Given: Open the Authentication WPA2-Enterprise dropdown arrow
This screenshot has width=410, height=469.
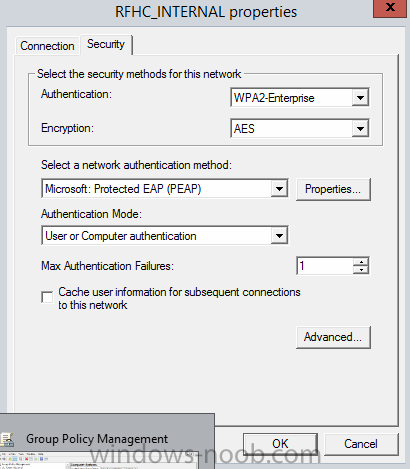Looking at the screenshot, I should (x=360, y=98).
